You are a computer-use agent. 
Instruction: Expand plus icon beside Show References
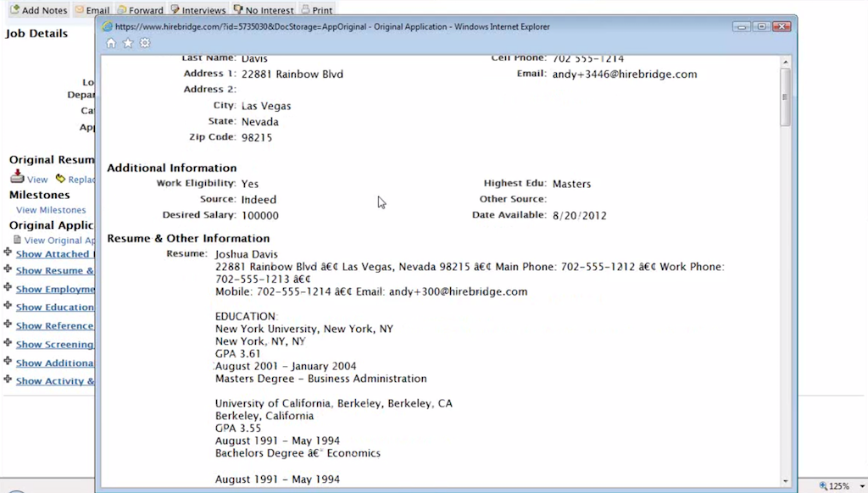pos(8,324)
